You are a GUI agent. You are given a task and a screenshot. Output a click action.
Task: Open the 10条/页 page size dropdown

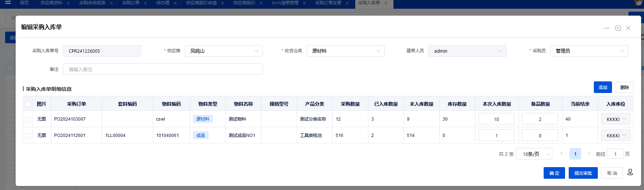pyautogui.click(x=535, y=154)
